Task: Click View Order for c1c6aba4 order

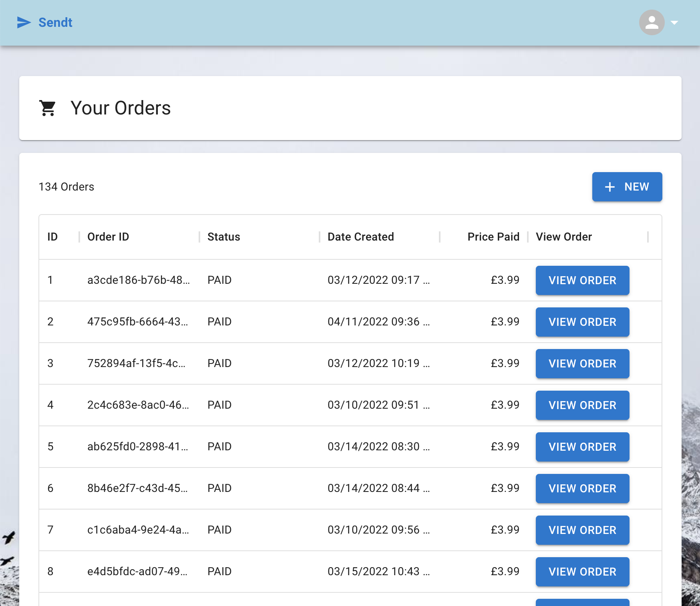Action: pyautogui.click(x=582, y=530)
